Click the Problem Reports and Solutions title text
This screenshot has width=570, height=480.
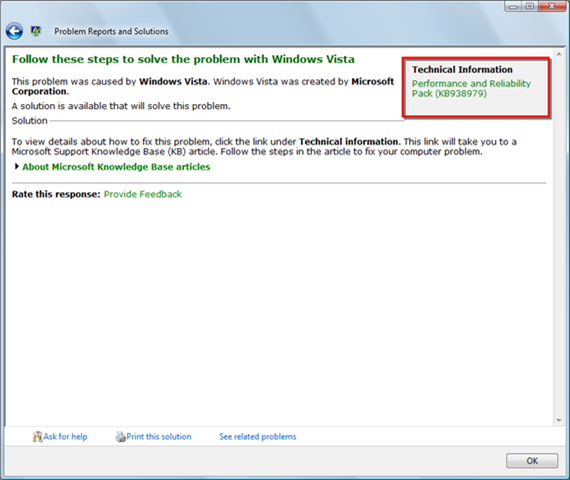coord(111,31)
